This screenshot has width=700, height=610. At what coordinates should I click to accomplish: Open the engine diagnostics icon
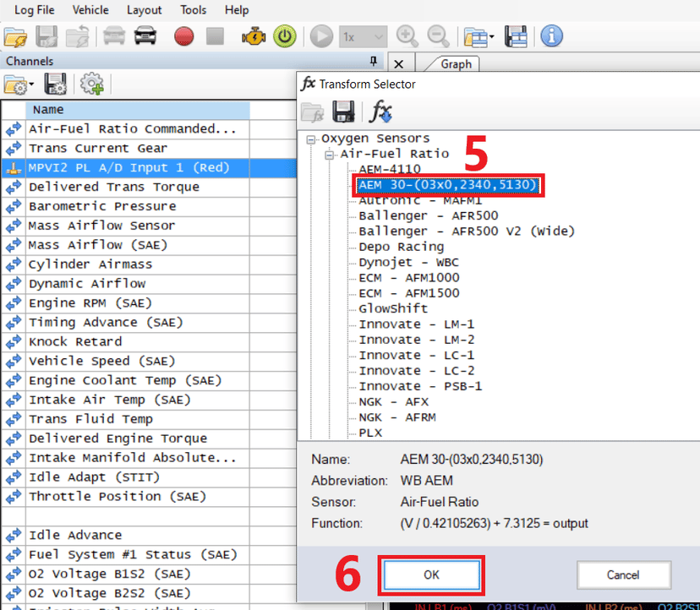pyautogui.click(x=254, y=36)
